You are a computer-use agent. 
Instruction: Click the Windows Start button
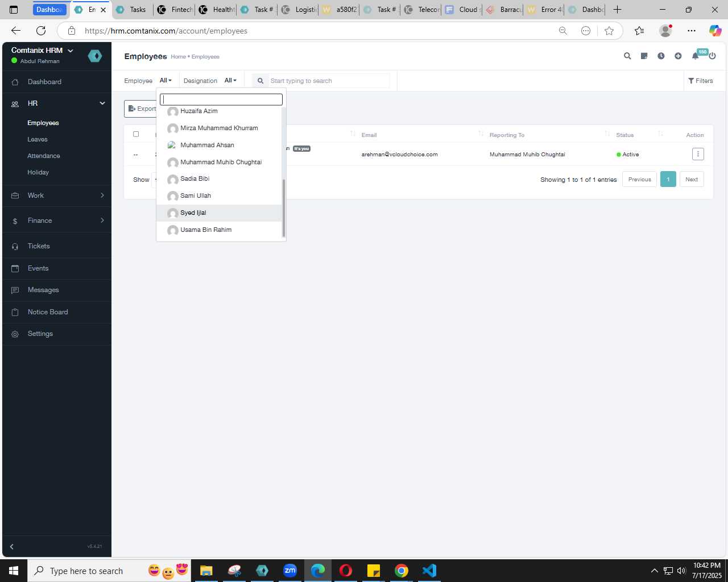coord(14,571)
